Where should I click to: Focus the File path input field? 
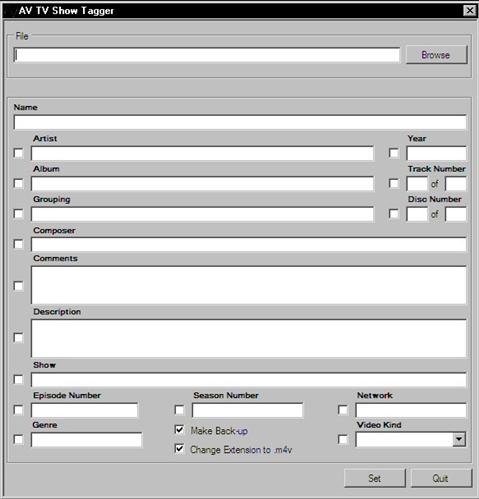[x=207, y=55]
